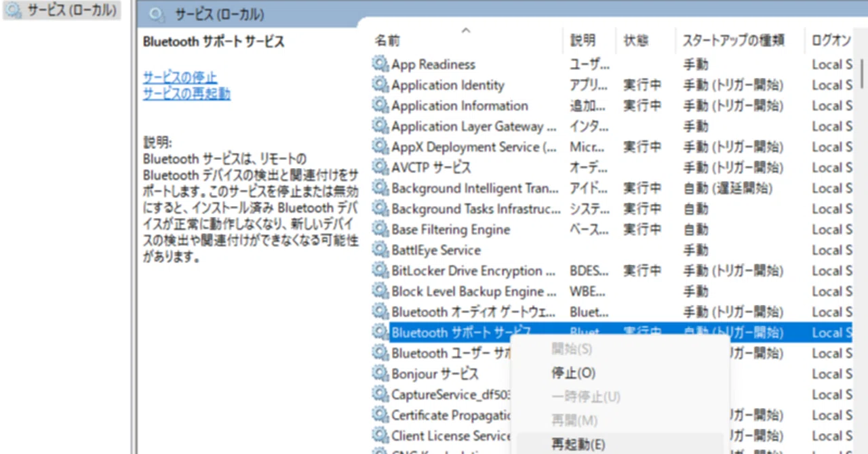Click the Application Information gear icon

(380, 105)
